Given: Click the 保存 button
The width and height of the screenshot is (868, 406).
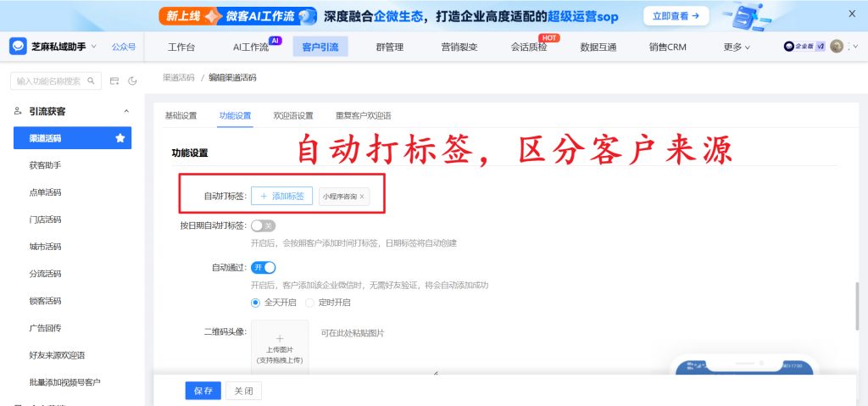Looking at the screenshot, I should pos(203,391).
